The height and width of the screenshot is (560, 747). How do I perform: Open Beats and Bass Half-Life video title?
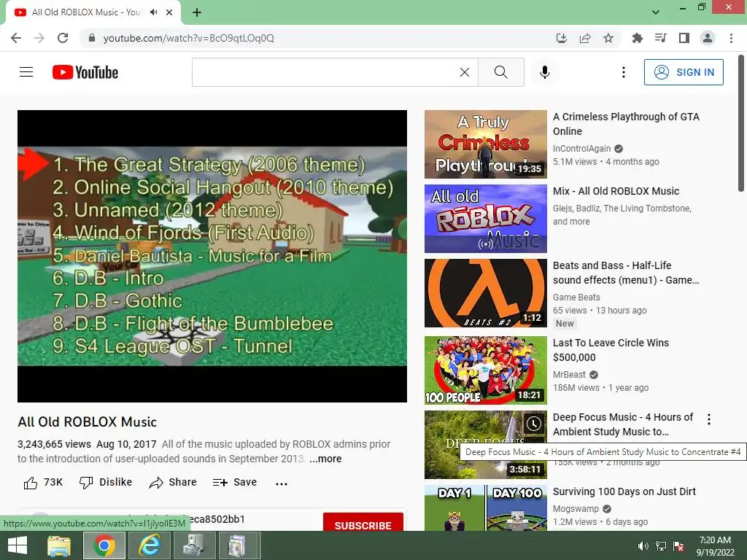click(626, 273)
